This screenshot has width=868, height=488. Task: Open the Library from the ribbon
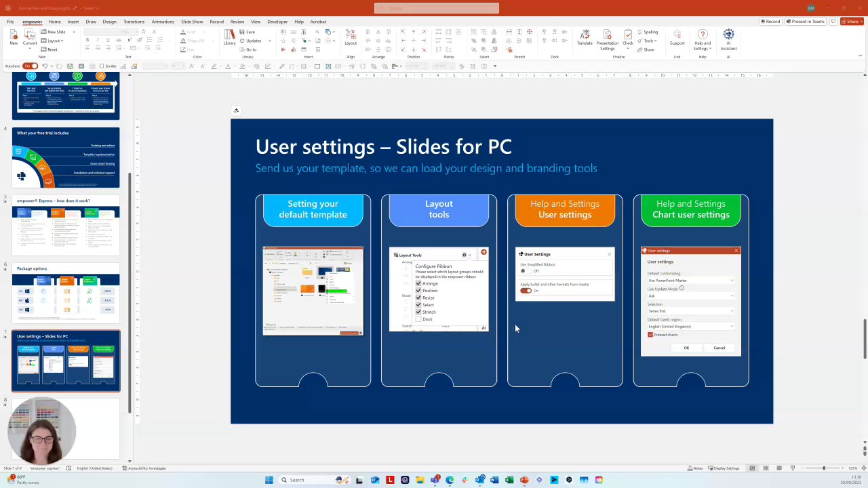230,37
